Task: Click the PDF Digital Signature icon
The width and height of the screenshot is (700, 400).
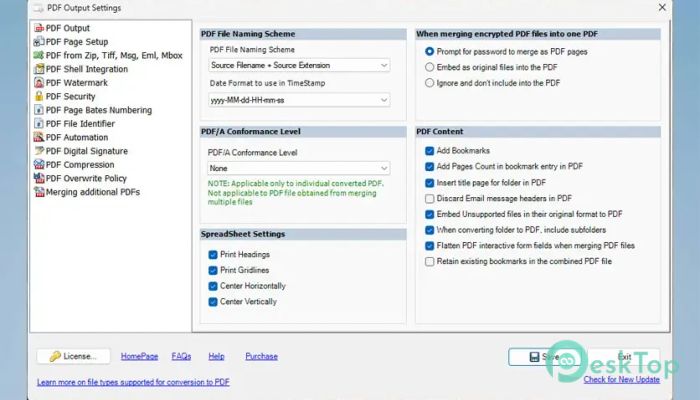Action: point(39,151)
